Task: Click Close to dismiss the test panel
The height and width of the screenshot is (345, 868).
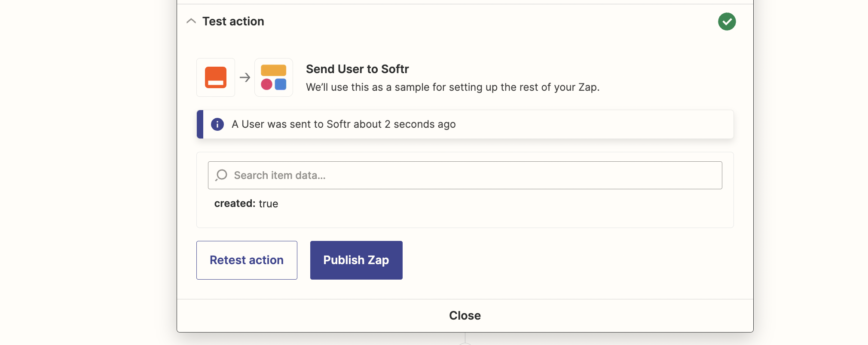Action: tap(465, 315)
